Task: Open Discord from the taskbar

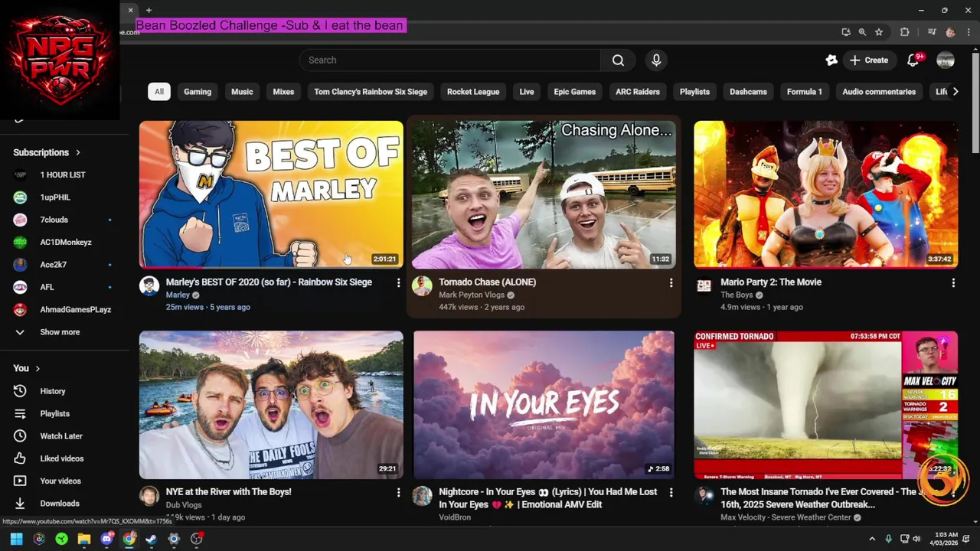Action: click(106, 539)
